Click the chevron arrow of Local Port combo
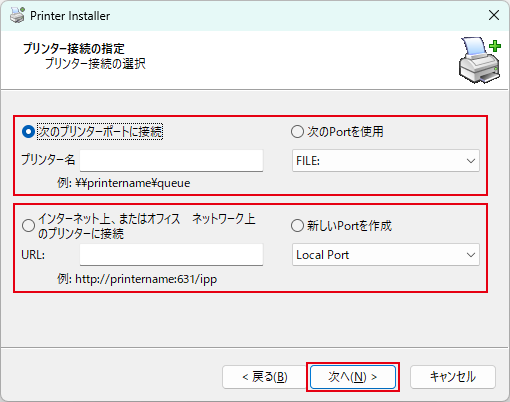This screenshot has width=510, height=402. [471, 255]
